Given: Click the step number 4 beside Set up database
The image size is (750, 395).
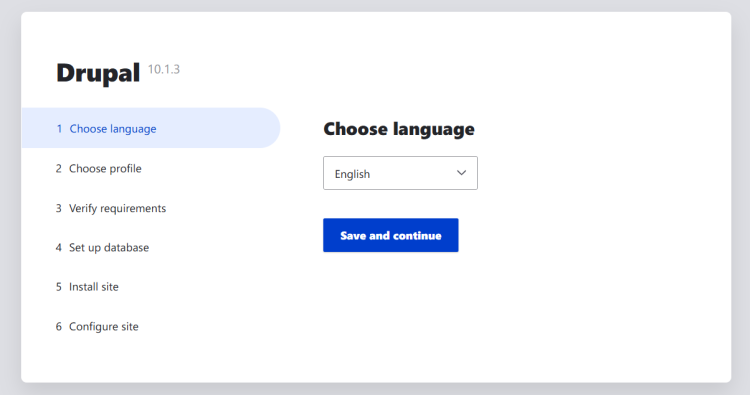Looking at the screenshot, I should 58,247.
